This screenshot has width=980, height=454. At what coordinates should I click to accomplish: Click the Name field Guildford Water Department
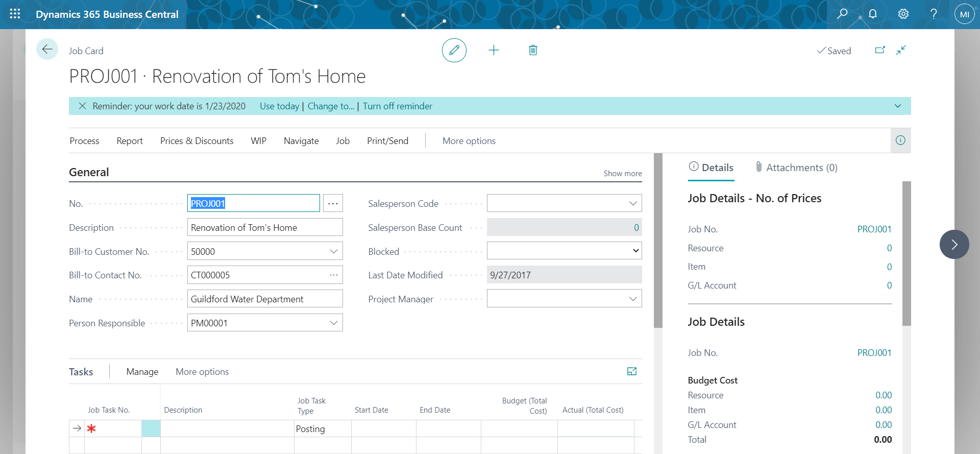click(265, 299)
